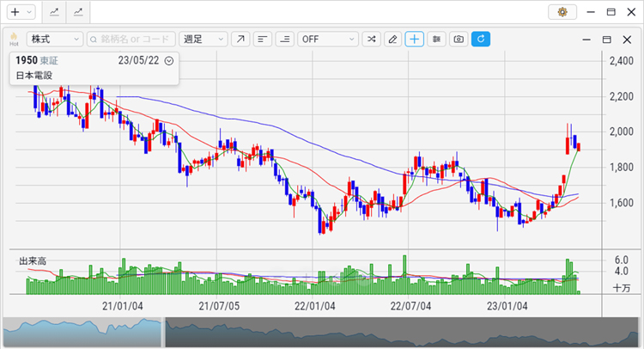Open the 株式 instrument type dropdown
The height and width of the screenshot is (349, 644).
tap(55, 40)
